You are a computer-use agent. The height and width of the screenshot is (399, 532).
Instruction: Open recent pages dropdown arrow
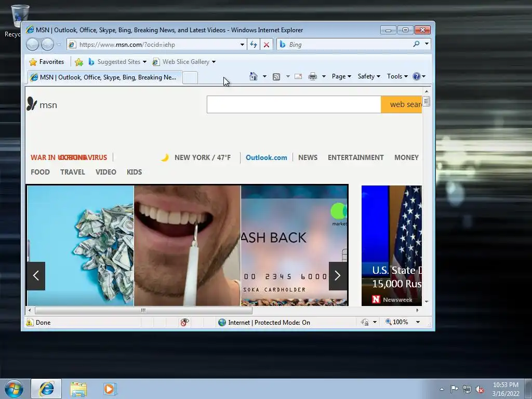point(59,45)
